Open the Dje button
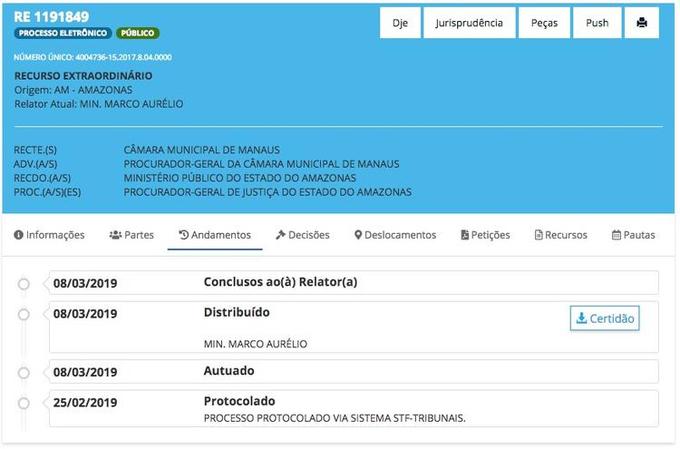 pos(400,22)
